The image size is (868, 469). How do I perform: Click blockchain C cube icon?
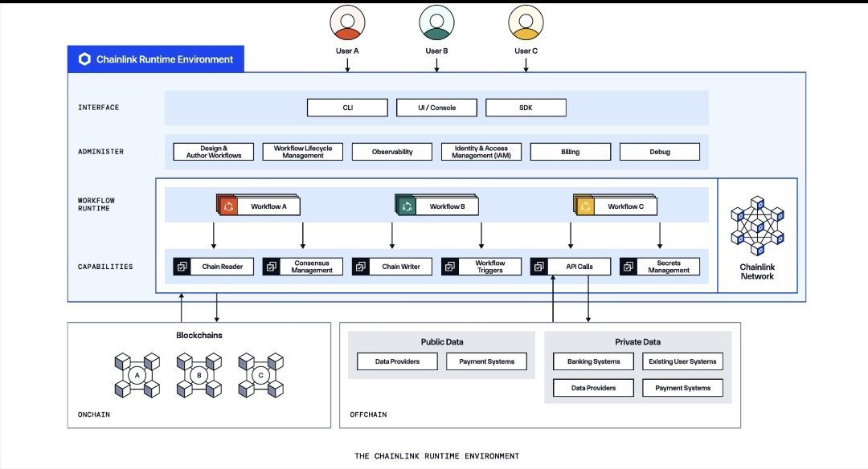(x=260, y=376)
